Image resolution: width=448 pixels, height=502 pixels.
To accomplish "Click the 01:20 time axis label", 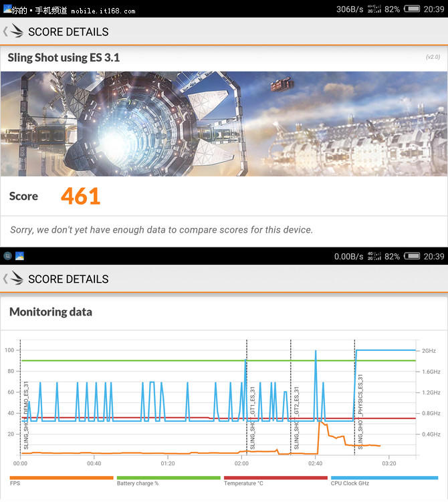I will 168,463.
